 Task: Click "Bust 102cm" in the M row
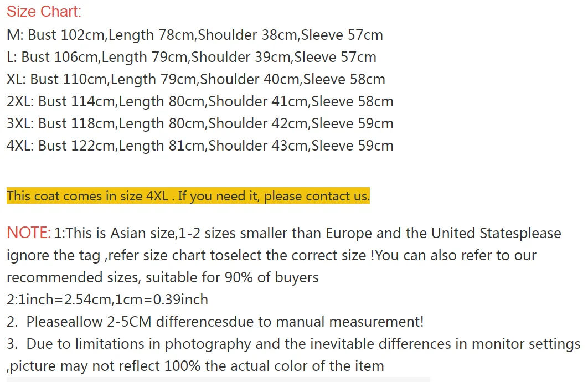(66, 35)
